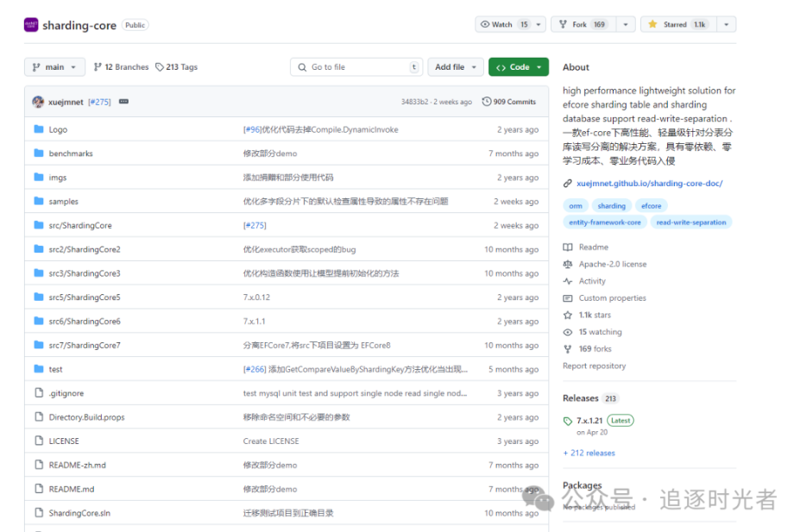Viewport: 794px width, 532px height.
Task: Open the src7/ShardingCore7 folder
Action: pos(85,346)
